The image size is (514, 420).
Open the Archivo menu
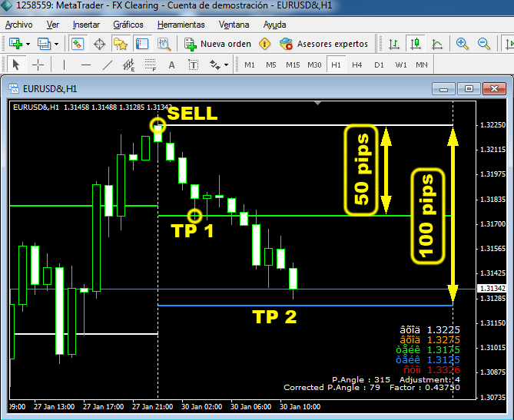(19, 25)
